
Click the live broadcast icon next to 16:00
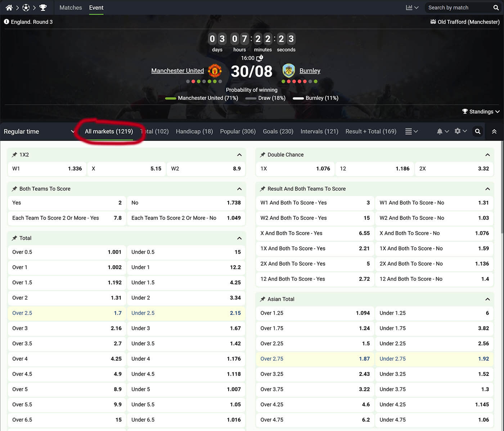pos(260,58)
